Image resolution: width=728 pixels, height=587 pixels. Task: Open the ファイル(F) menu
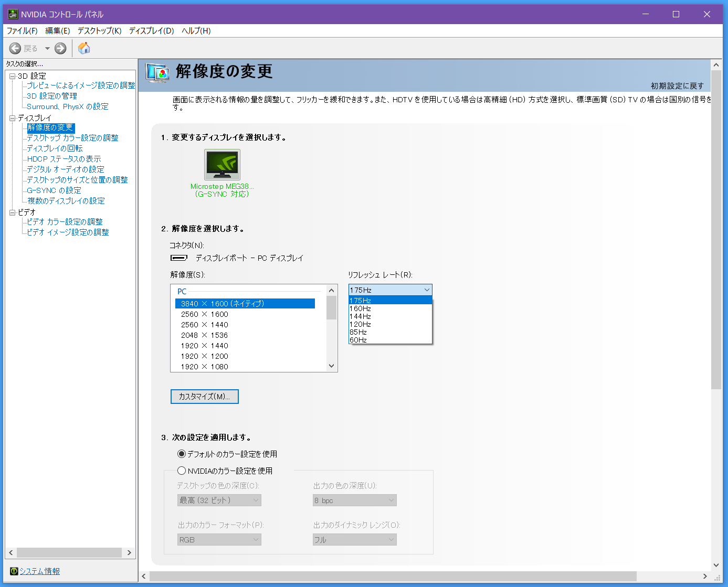(x=22, y=31)
